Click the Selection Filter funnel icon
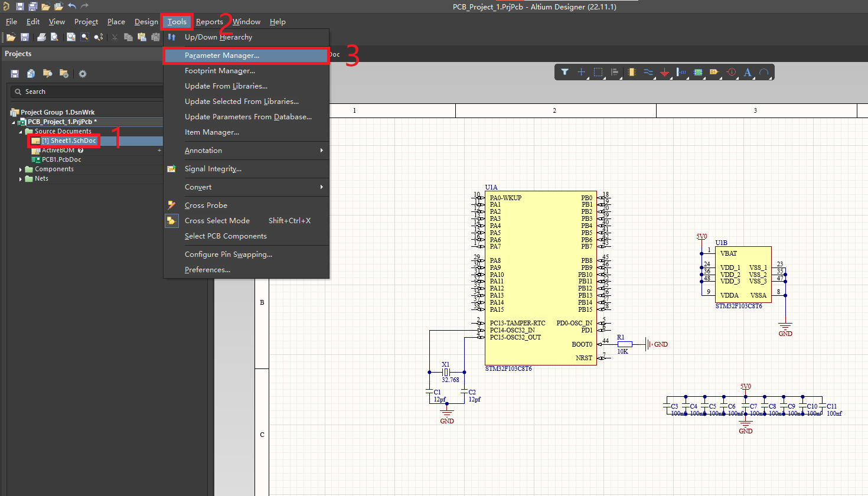Viewport: 868px width, 496px height. tap(564, 72)
